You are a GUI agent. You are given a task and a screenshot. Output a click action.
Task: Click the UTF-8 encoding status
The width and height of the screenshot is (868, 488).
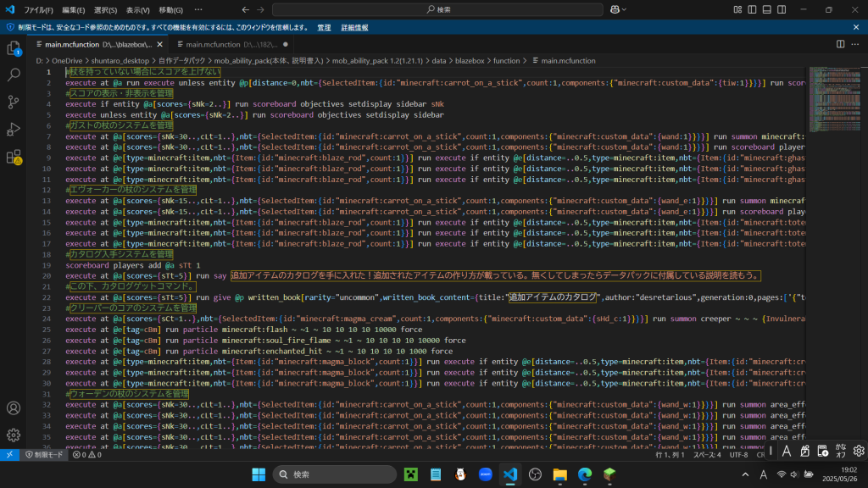pos(738,455)
